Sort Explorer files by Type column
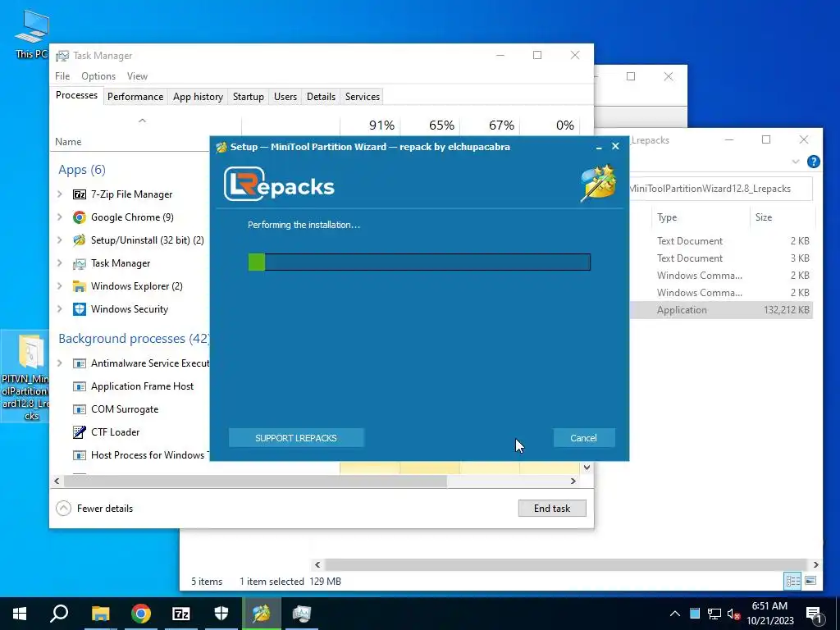Image resolution: width=840 pixels, height=630 pixels. [667, 217]
